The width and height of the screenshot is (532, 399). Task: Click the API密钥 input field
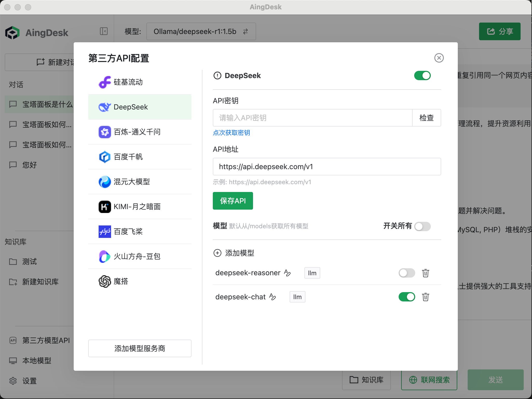(312, 118)
